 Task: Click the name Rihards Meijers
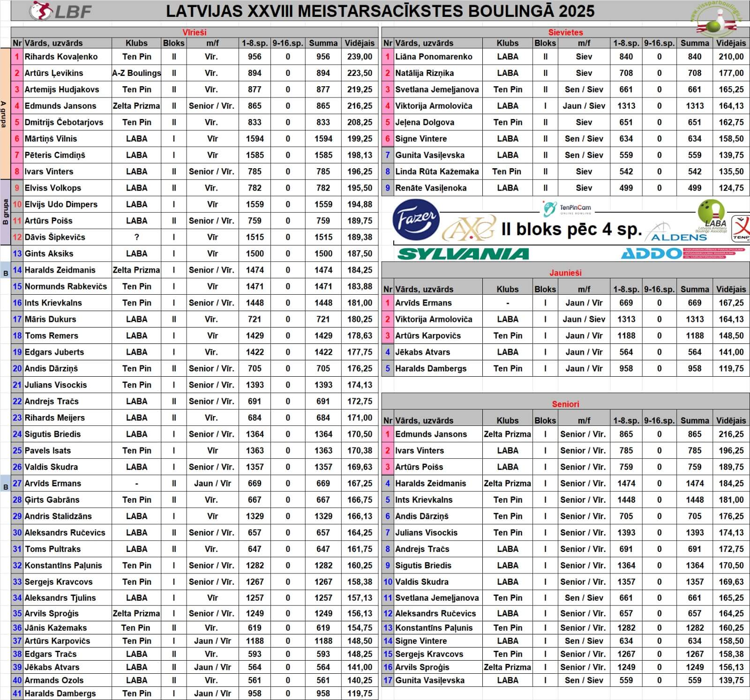(55, 417)
